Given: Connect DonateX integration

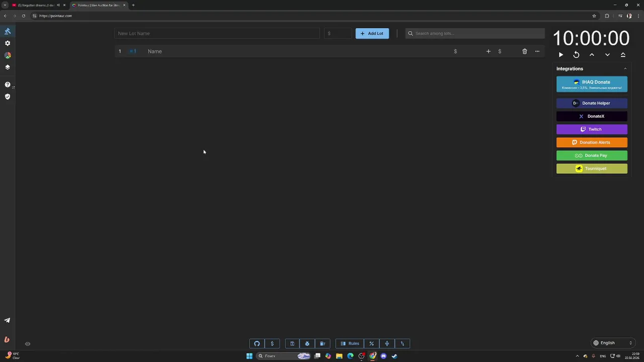Looking at the screenshot, I should (592, 116).
